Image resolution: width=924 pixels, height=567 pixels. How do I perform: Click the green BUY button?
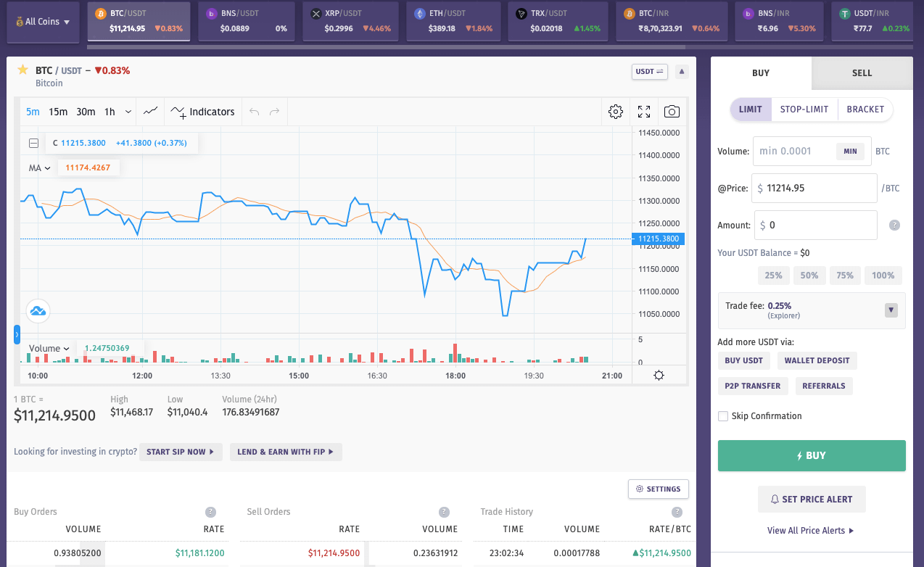coord(812,455)
